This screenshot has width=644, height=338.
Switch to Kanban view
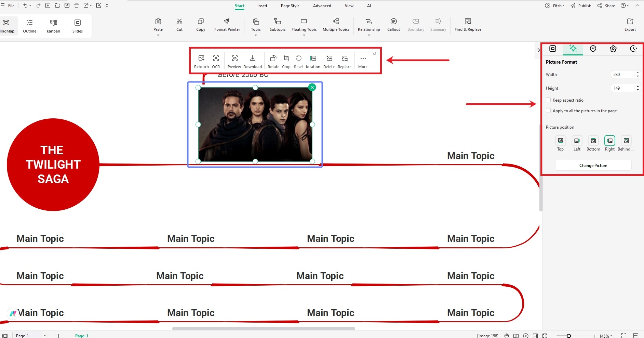tap(53, 26)
